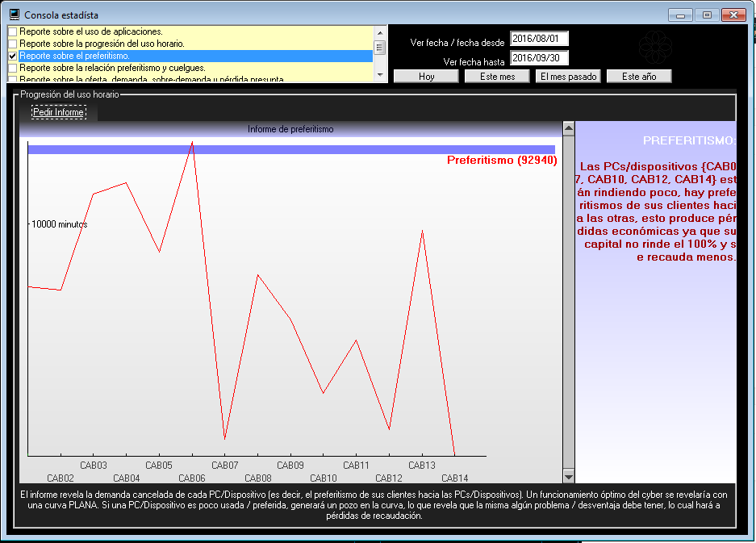
Task: Enable the 'uso de aplicaciones' report checkbox
Action: point(12,31)
